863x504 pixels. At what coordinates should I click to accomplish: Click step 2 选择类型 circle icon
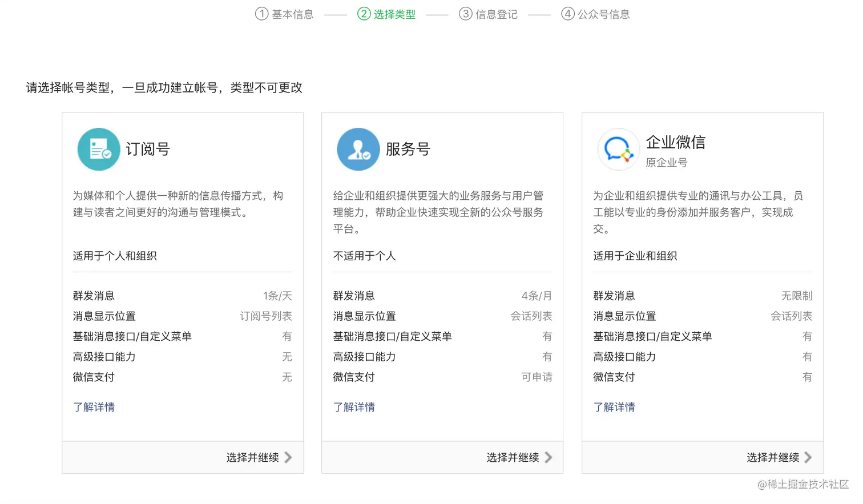click(364, 14)
